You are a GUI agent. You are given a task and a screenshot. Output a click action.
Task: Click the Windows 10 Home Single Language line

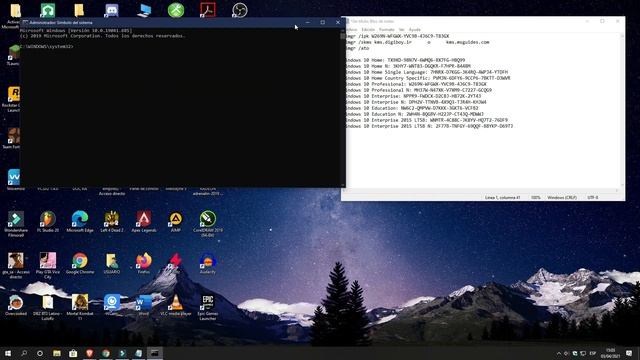pyautogui.click(x=427, y=72)
